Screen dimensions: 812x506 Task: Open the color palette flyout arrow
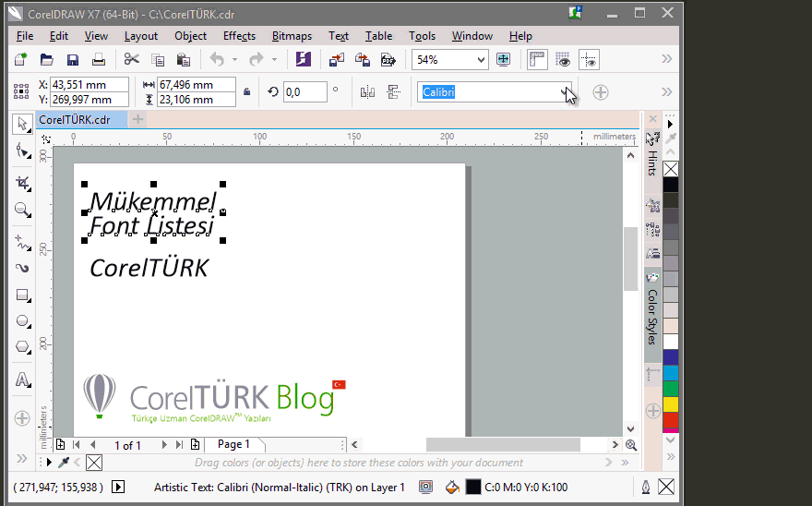tap(670, 124)
